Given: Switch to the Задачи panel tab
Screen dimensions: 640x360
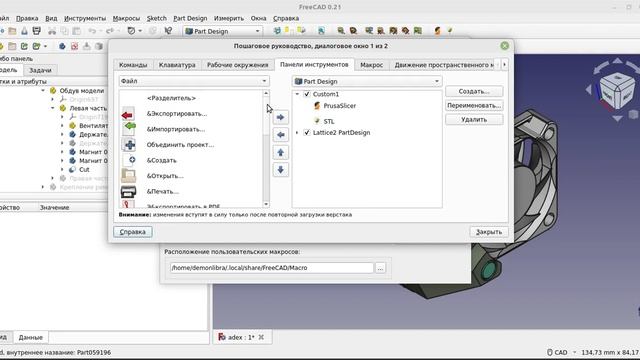Looking at the screenshot, I should [40, 70].
